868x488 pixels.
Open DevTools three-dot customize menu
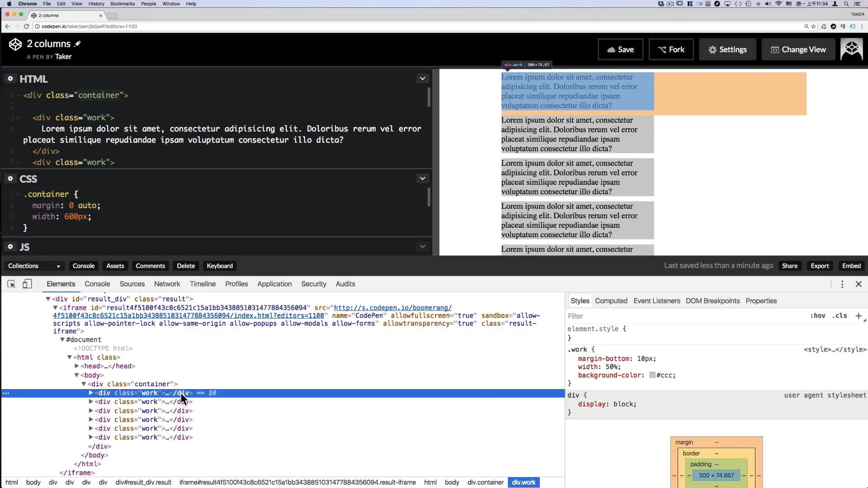pos(842,284)
